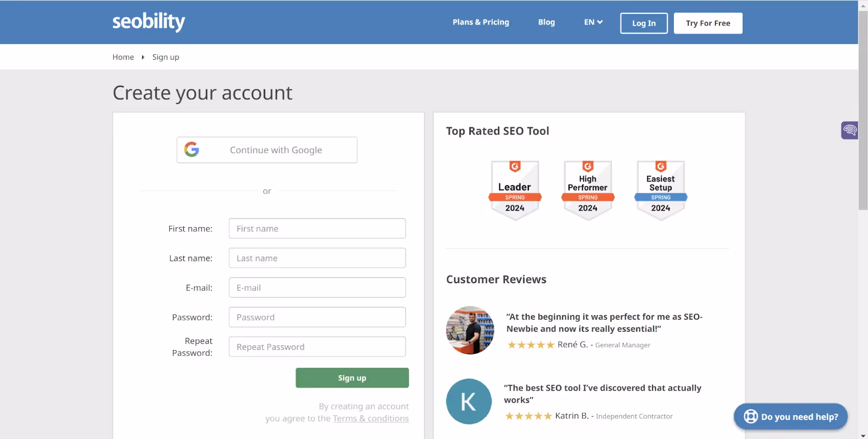Click Do you need help? button
The image size is (868, 439).
(x=790, y=417)
